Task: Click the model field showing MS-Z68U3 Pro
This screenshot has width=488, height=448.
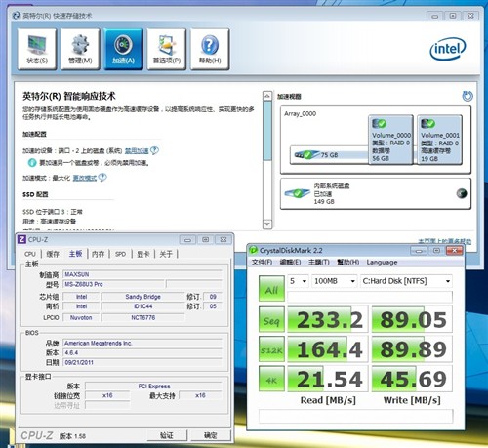Action: pyautogui.click(x=114, y=284)
